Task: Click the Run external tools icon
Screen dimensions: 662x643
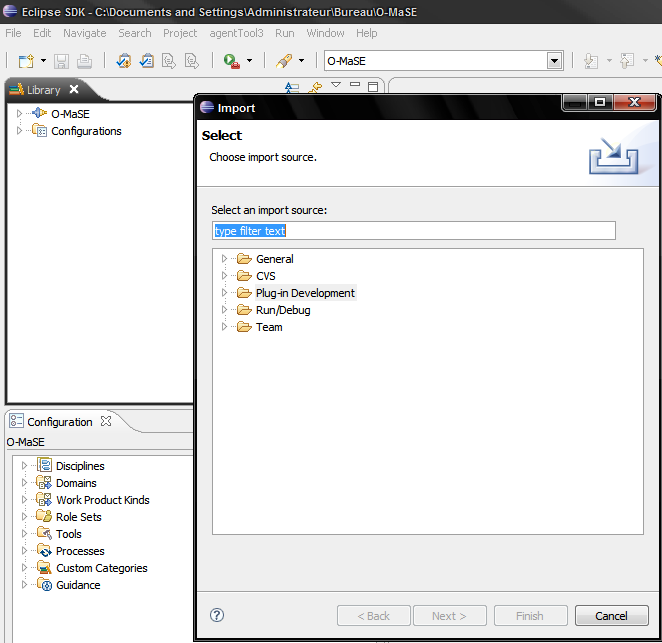Action: pos(231,61)
